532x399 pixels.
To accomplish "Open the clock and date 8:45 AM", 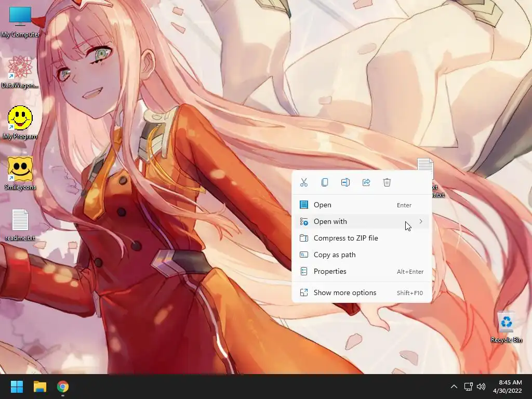I will pos(508,387).
